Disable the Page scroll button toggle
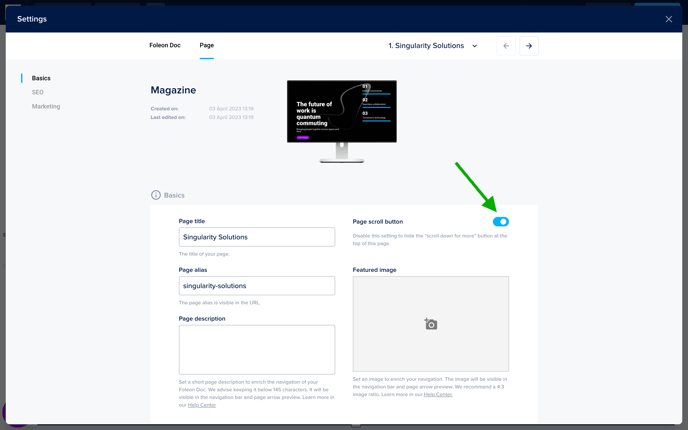Viewport: 688px width, 430px height. [x=500, y=222]
